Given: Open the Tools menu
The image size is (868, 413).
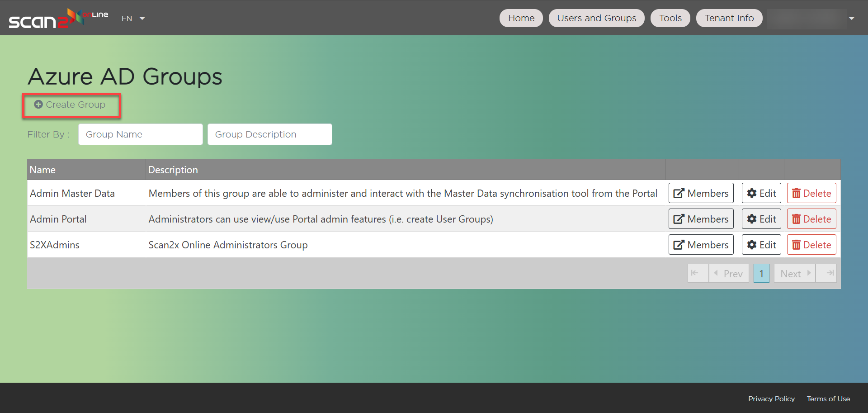Looking at the screenshot, I should tap(670, 18).
